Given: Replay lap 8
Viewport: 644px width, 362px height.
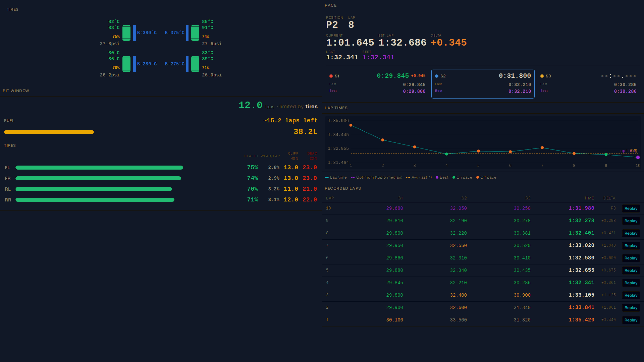Looking at the screenshot, I should 631,233.
